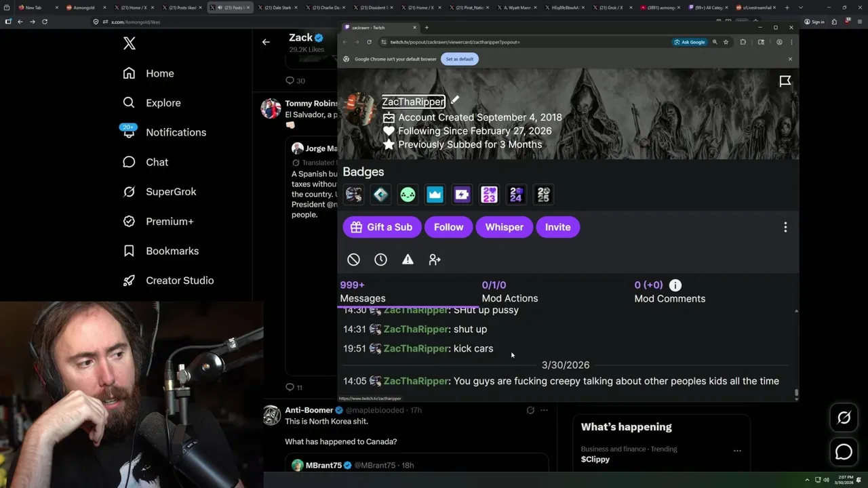Click the X logo in the sidebar
The width and height of the screenshot is (868, 488).
130,43
